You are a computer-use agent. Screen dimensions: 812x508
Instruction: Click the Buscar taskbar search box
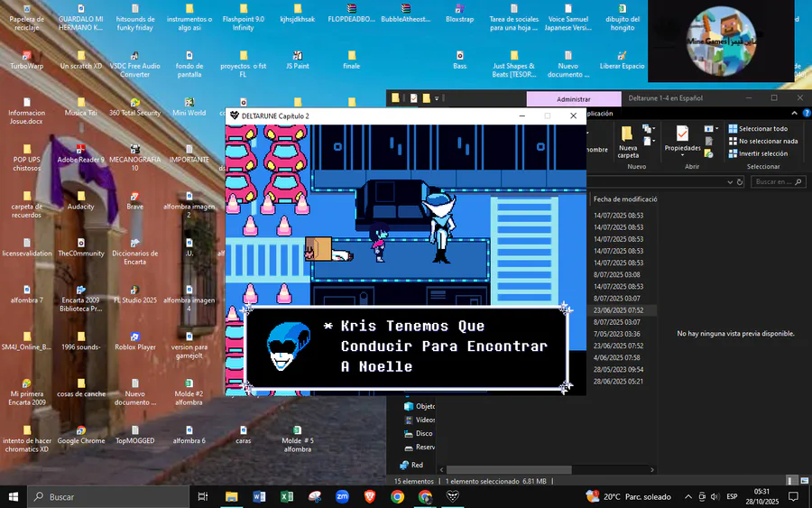pos(108,496)
